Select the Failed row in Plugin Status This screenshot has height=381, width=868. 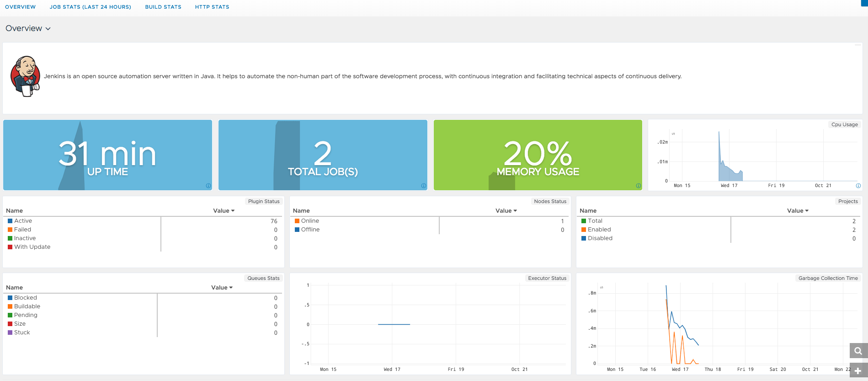point(143,230)
